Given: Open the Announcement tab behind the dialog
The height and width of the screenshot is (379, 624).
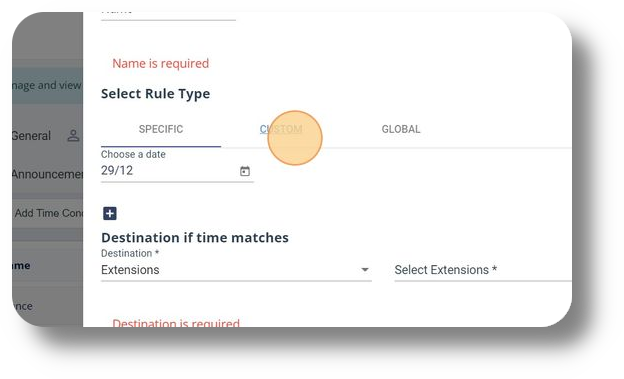Looking at the screenshot, I should coord(47,174).
